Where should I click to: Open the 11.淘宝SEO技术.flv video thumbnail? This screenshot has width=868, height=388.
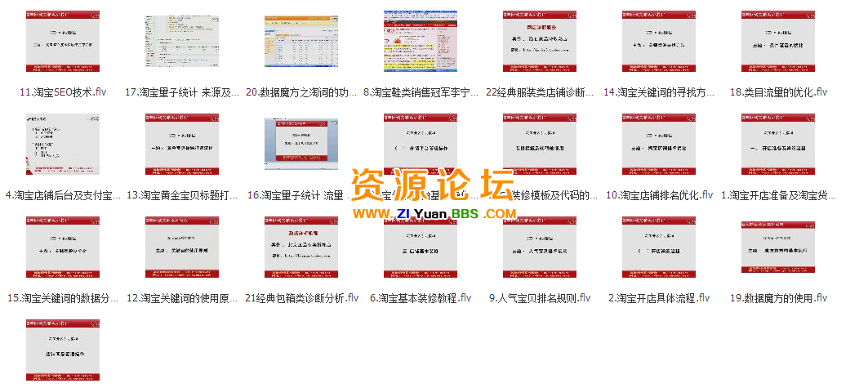63,41
